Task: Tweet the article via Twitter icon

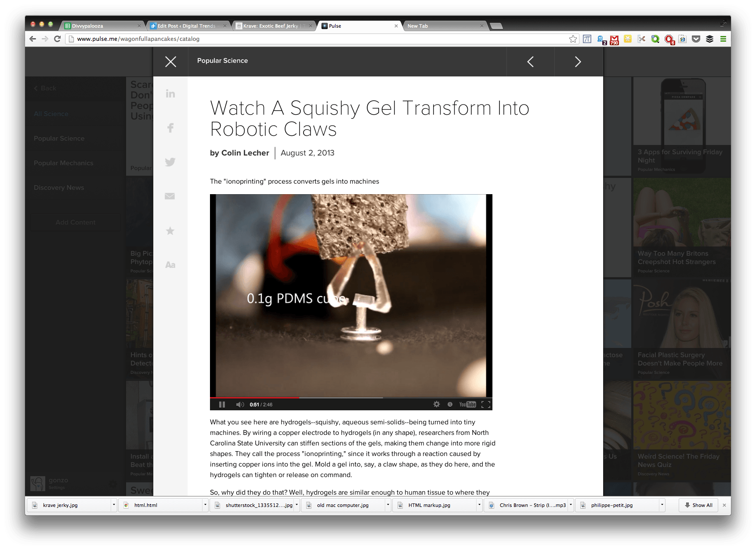Action: click(170, 162)
